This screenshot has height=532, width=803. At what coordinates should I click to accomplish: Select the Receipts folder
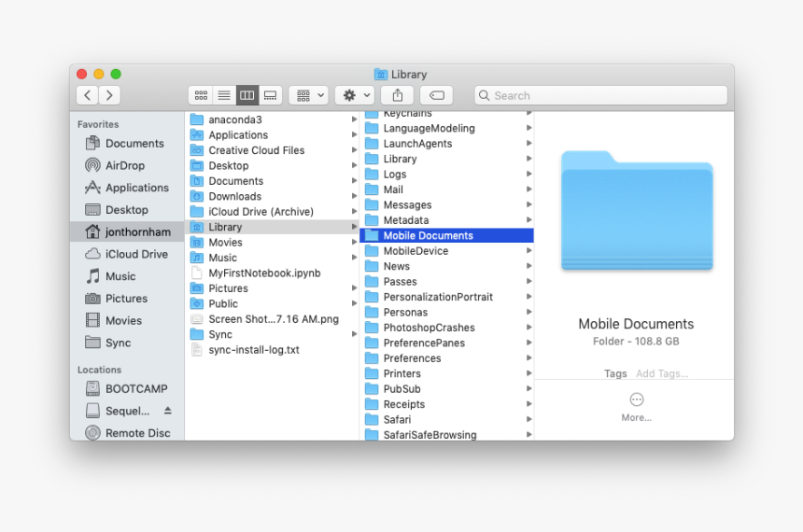pyautogui.click(x=446, y=404)
